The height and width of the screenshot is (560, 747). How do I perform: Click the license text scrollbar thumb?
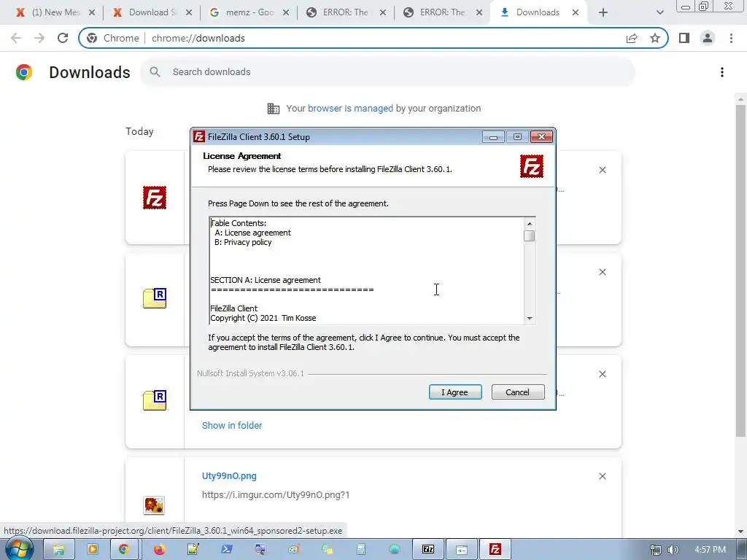[x=530, y=236]
